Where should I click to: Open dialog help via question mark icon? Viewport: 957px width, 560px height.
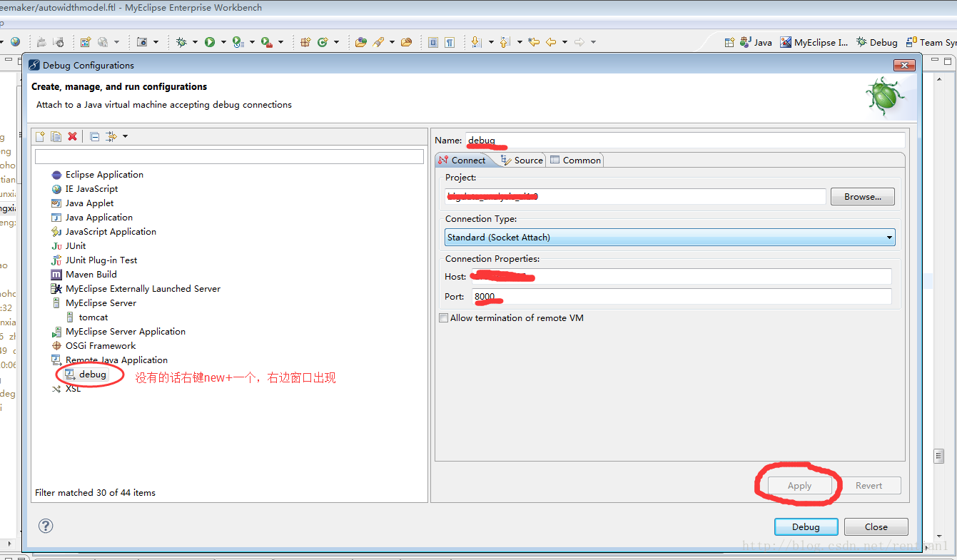46,526
